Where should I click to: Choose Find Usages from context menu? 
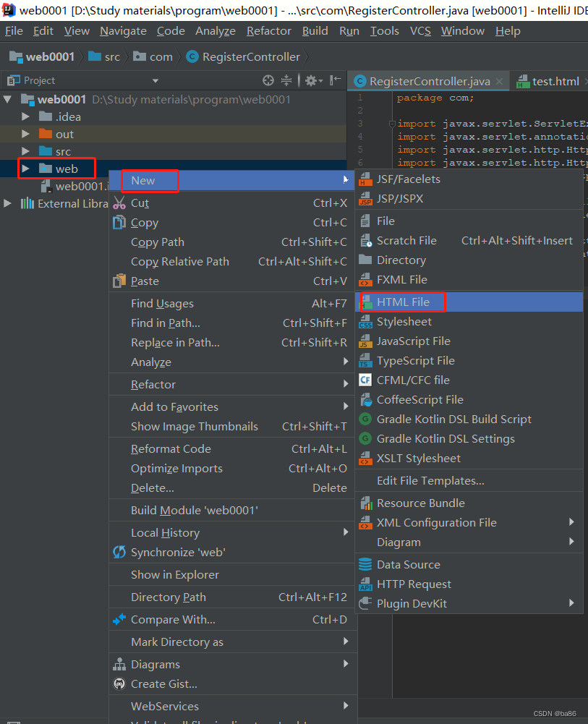pyautogui.click(x=233, y=303)
